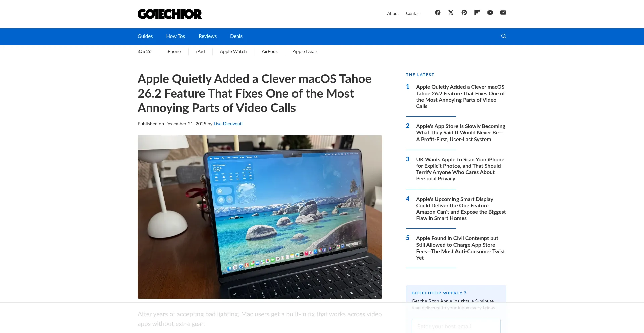Viewport: 644px width, 333px height.
Task: Open Gotechtor's Facebook page icon
Action: [x=438, y=13]
